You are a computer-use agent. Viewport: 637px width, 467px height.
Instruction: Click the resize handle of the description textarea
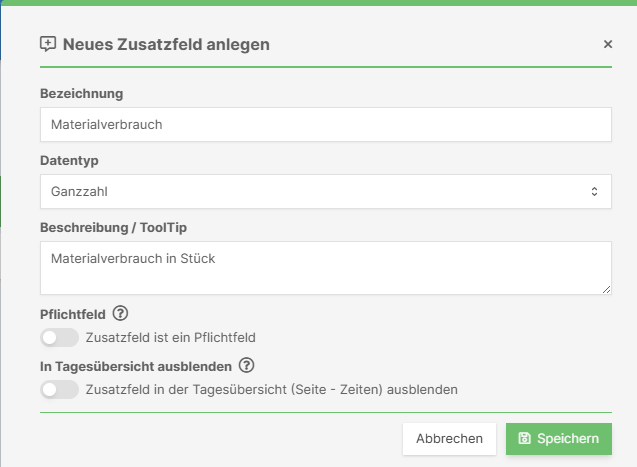tap(606, 290)
